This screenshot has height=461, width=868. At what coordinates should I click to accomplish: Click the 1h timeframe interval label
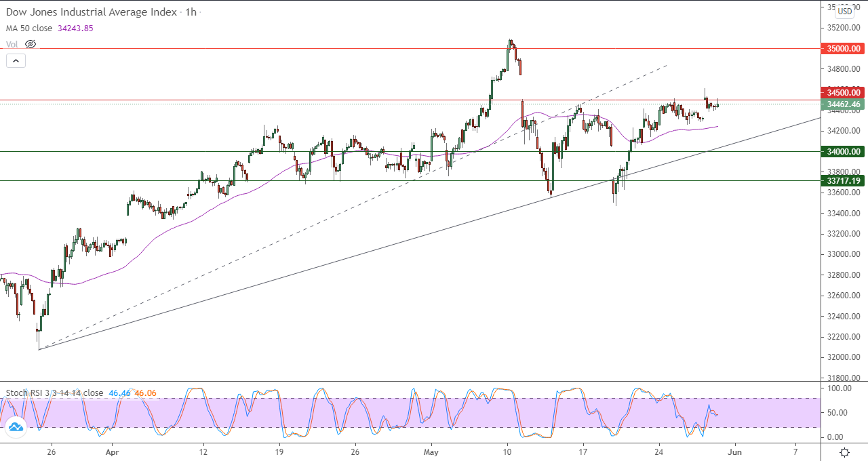point(191,12)
